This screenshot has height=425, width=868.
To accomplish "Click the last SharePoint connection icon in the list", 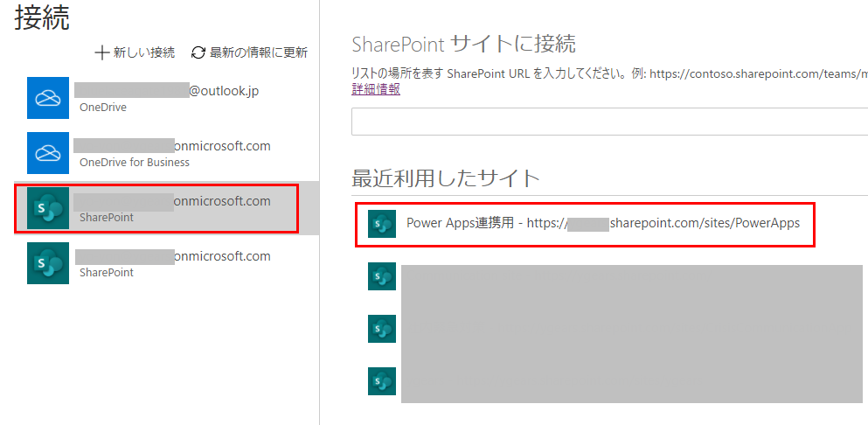I will [x=48, y=263].
